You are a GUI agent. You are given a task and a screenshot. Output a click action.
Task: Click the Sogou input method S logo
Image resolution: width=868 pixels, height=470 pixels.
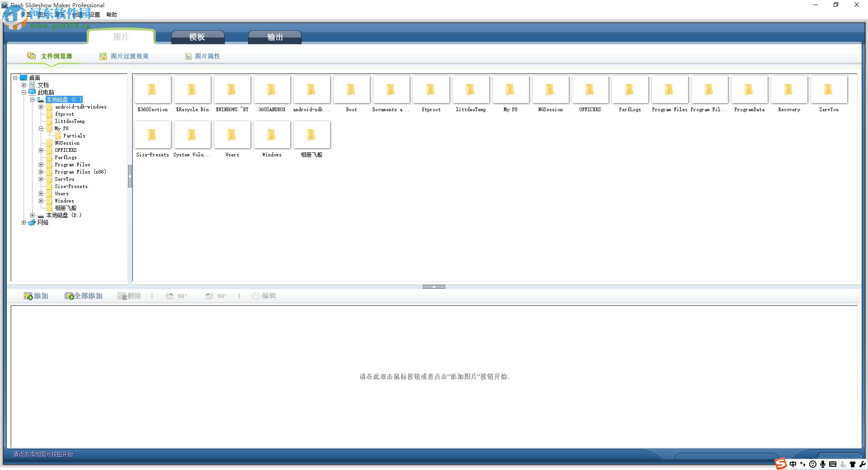781,464
